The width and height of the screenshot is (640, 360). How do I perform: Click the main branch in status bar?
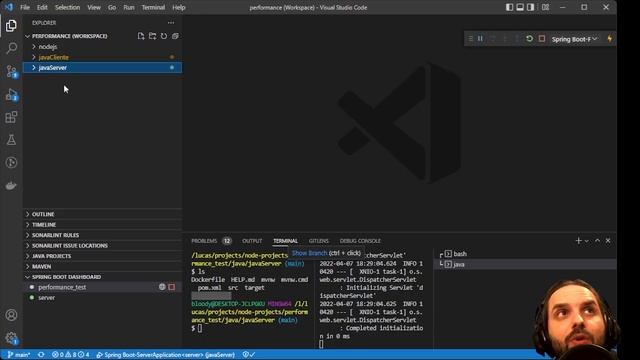(19, 355)
